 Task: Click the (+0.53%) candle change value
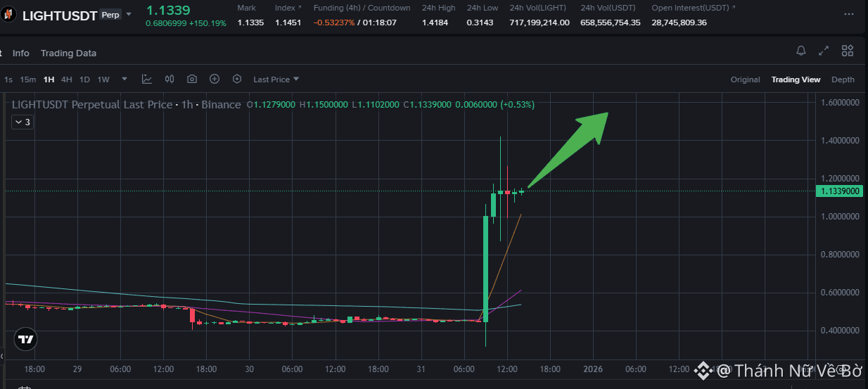pos(517,104)
